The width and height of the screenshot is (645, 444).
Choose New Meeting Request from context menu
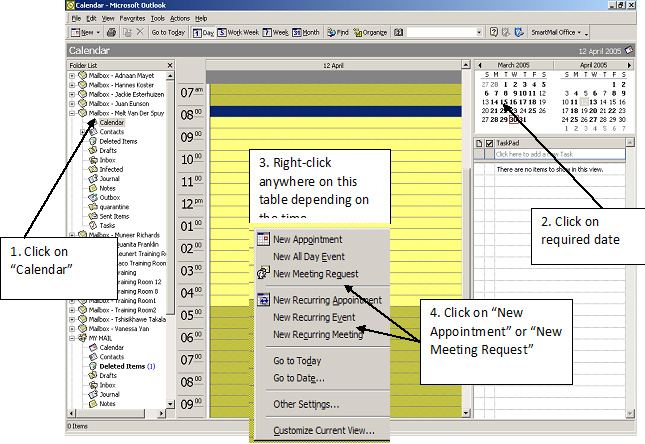click(315, 273)
